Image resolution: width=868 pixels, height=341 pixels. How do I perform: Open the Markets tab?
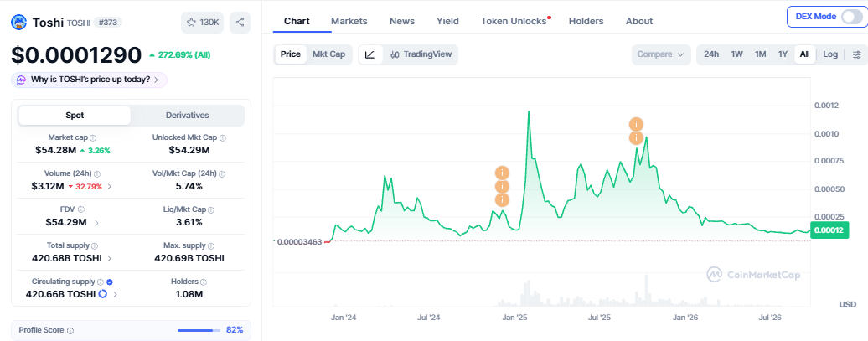click(x=349, y=21)
